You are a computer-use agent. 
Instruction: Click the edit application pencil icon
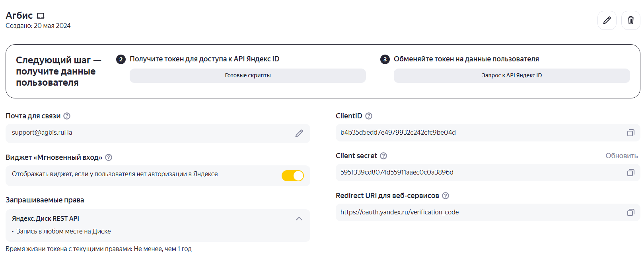tap(607, 20)
